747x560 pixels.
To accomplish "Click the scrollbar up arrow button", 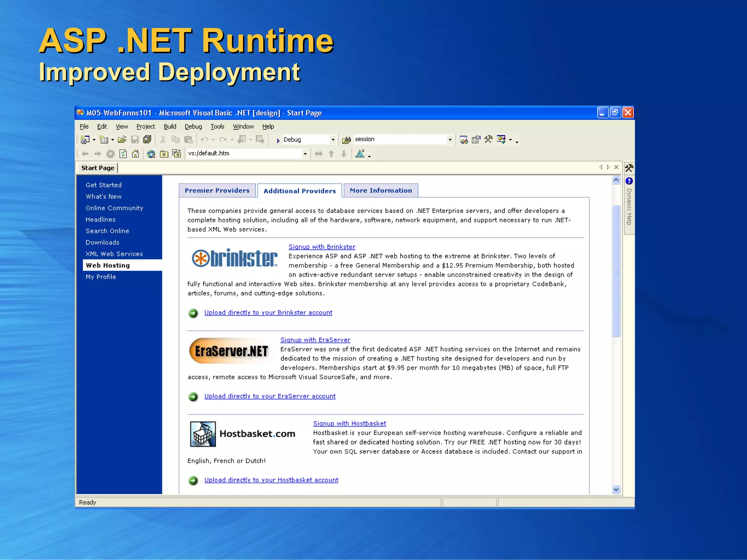I will point(616,180).
